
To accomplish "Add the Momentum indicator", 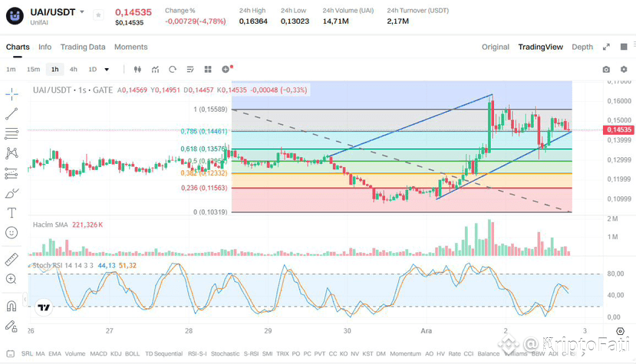I will pos(405,354).
